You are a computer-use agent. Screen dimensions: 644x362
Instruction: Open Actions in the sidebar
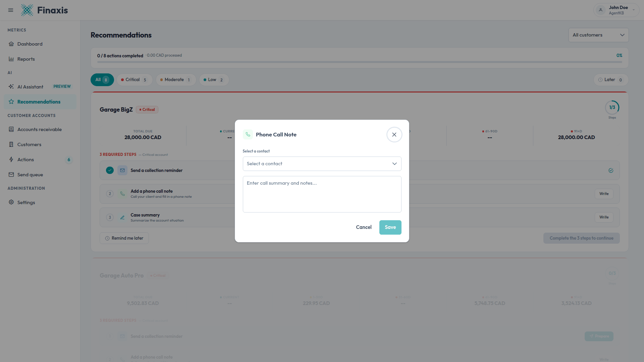pyautogui.click(x=40, y=160)
